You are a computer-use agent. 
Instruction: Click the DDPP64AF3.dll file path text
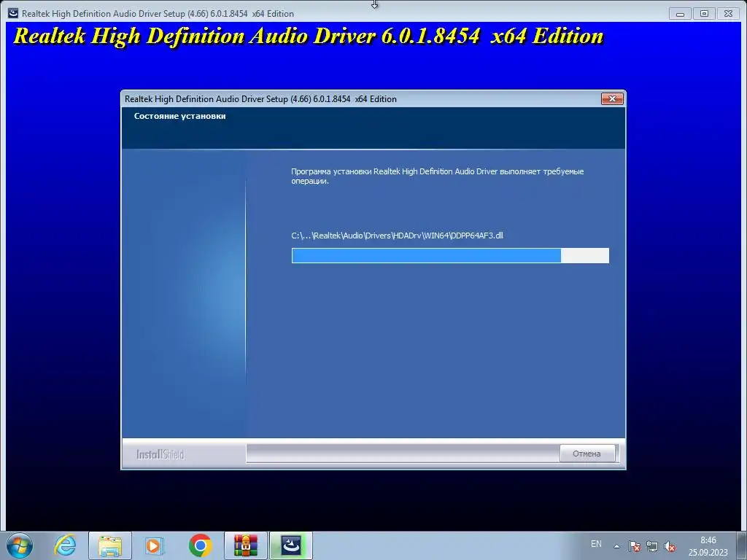pyautogui.click(x=397, y=236)
